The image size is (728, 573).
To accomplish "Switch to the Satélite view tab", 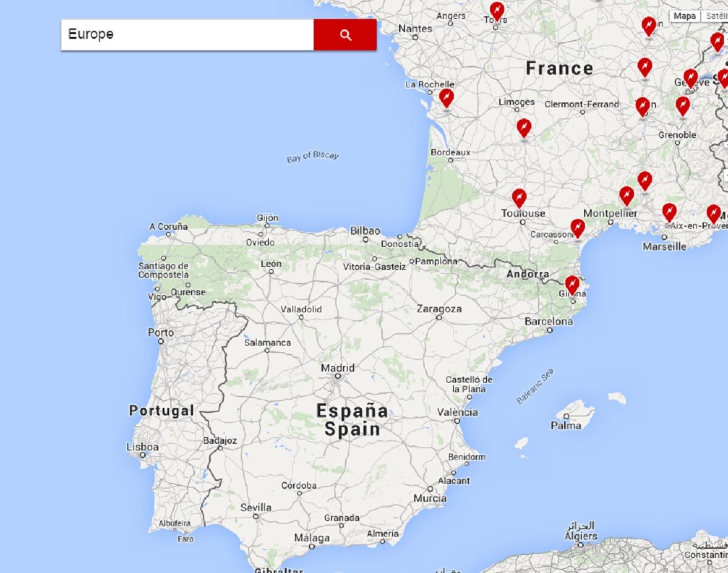I will tap(716, 16).
